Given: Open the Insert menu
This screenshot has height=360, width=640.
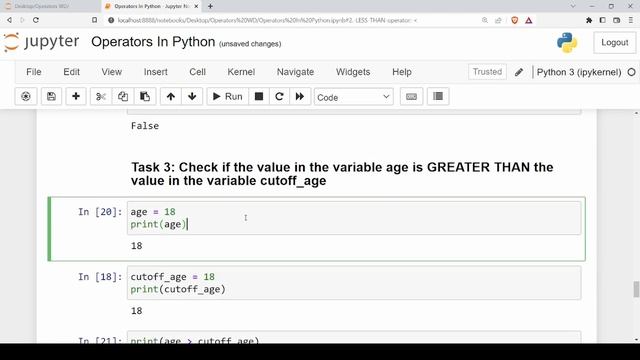Looking at the screenshot, I should tap(156, 72).
